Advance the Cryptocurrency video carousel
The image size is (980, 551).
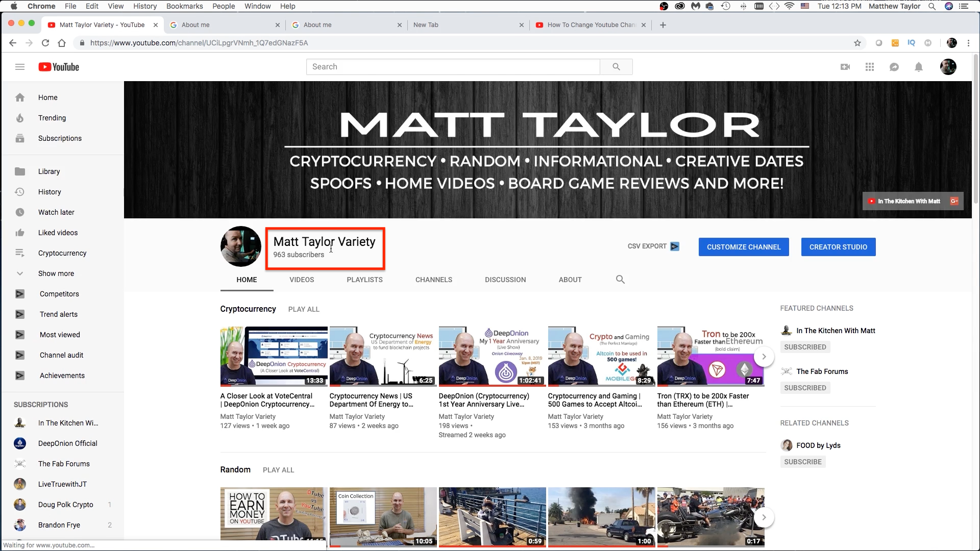(x=764, y=357)
